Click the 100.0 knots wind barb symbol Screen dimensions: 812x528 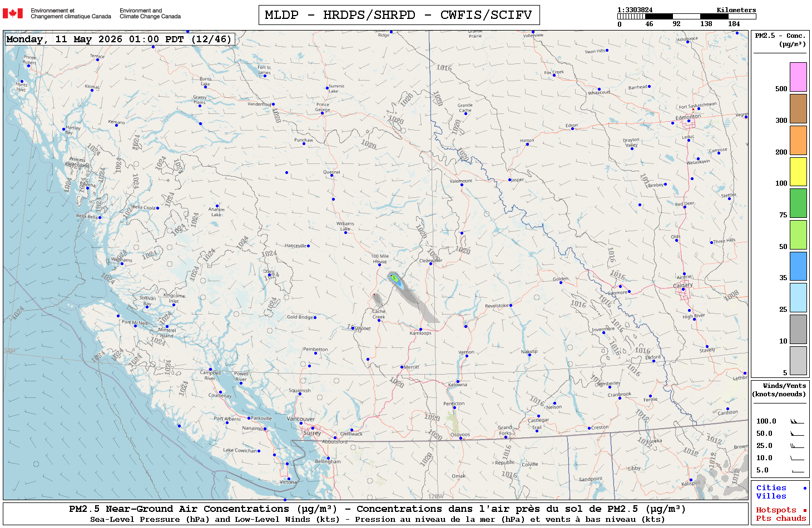pyautogui.click(x=797, y=421)
